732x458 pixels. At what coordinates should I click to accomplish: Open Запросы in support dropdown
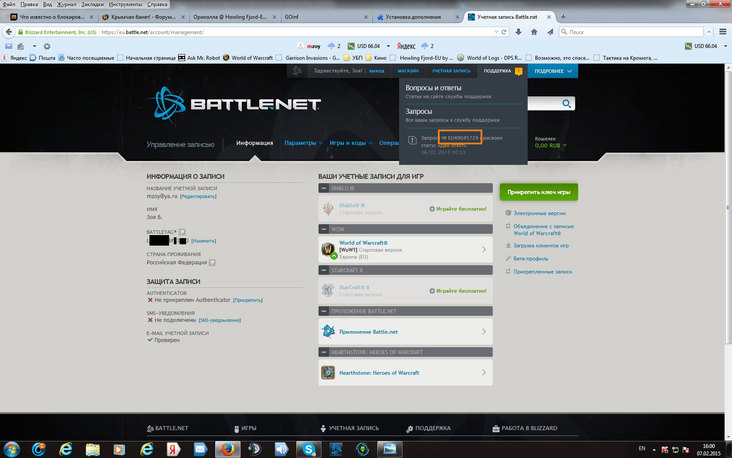coord(419,112)
